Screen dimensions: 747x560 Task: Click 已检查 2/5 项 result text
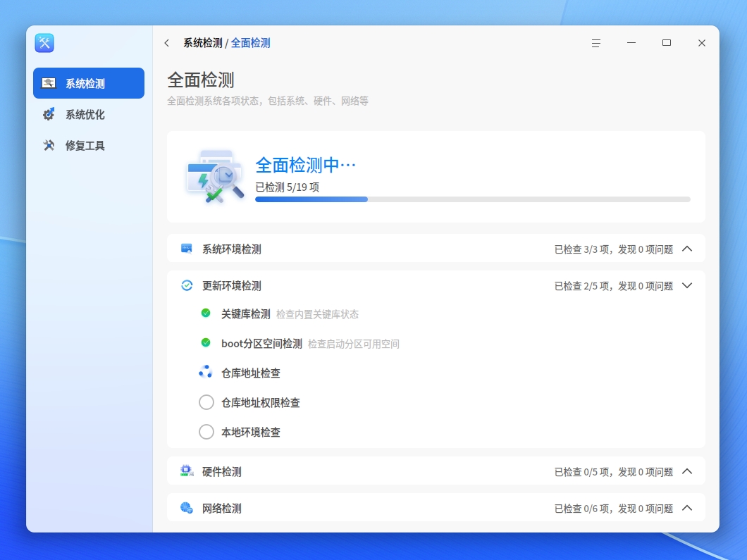tap(614, 286)
